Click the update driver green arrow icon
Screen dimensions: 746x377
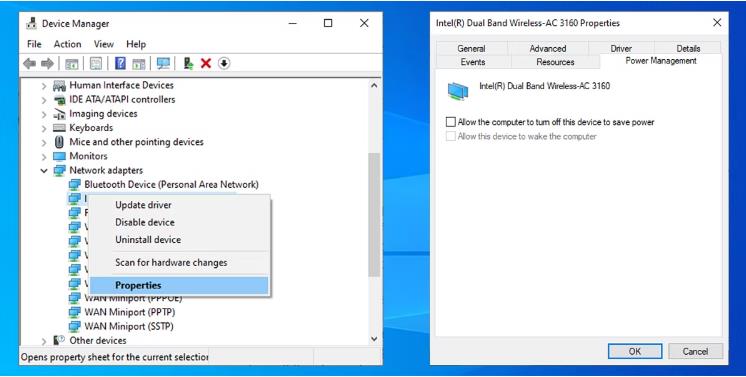188,63
